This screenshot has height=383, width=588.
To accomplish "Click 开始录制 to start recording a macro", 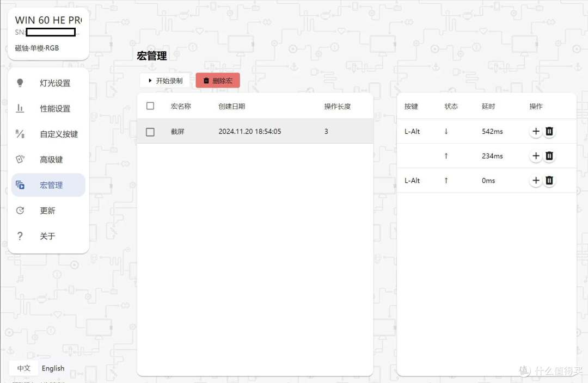I will point(165,80).
